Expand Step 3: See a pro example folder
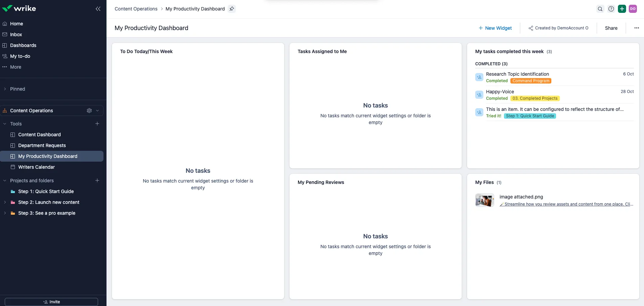644x306 pixels. (x=5, y=213)
